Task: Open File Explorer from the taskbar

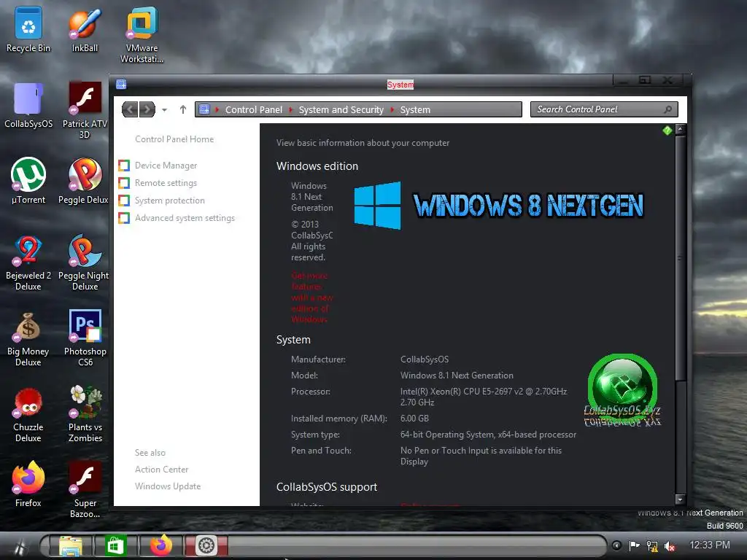Action: pos(71,545)
